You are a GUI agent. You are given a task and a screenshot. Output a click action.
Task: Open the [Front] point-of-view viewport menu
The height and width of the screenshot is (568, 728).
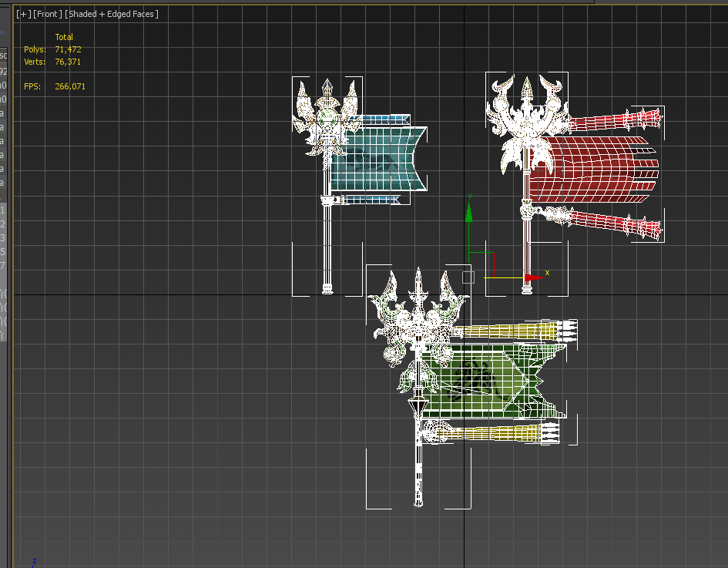[48, 14]
